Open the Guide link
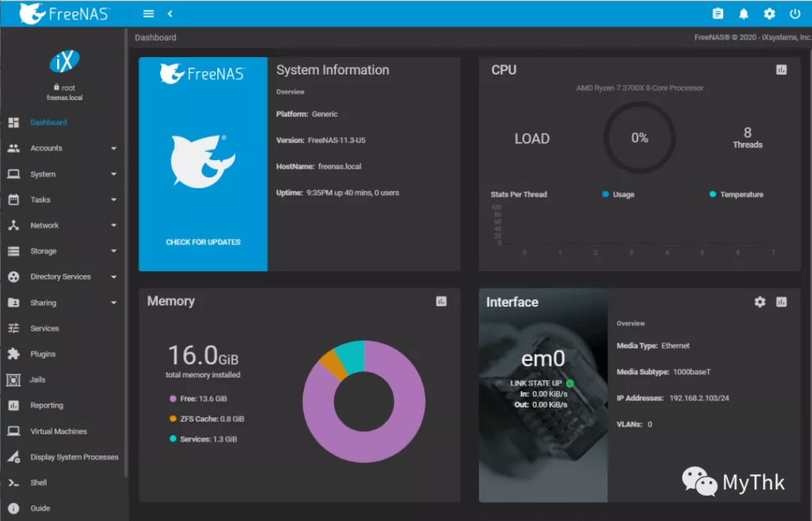The height and width of the screenshot is (521, 812). click(40, 508)
